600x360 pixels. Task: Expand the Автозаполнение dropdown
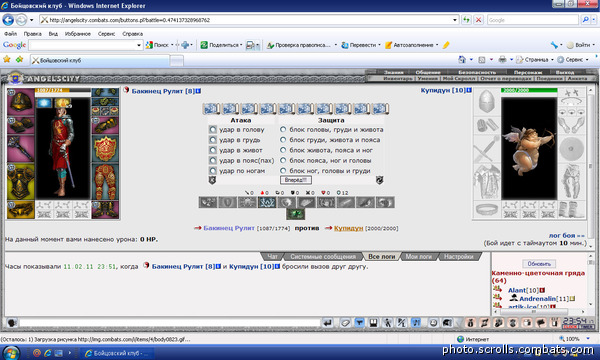[437, 45]
